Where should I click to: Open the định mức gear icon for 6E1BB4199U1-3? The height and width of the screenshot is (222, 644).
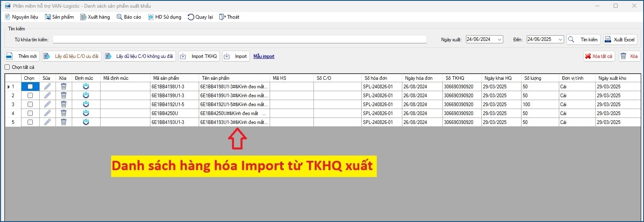[x=86, y=95]
